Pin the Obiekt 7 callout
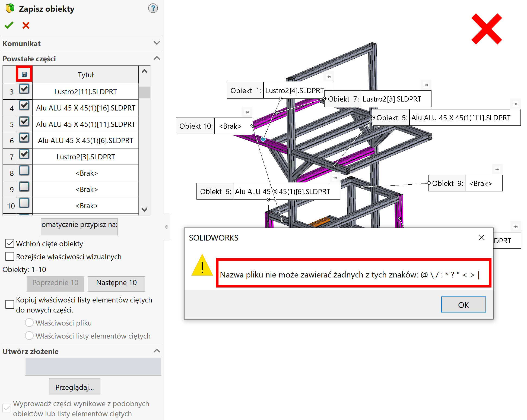Viewport: 527px width, 420px height. pos(426,85)
